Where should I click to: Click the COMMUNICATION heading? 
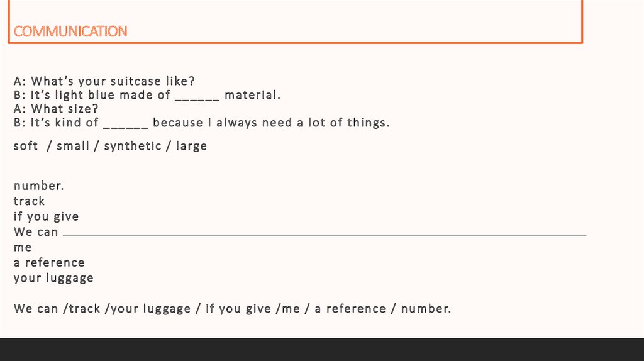(70, 31)
